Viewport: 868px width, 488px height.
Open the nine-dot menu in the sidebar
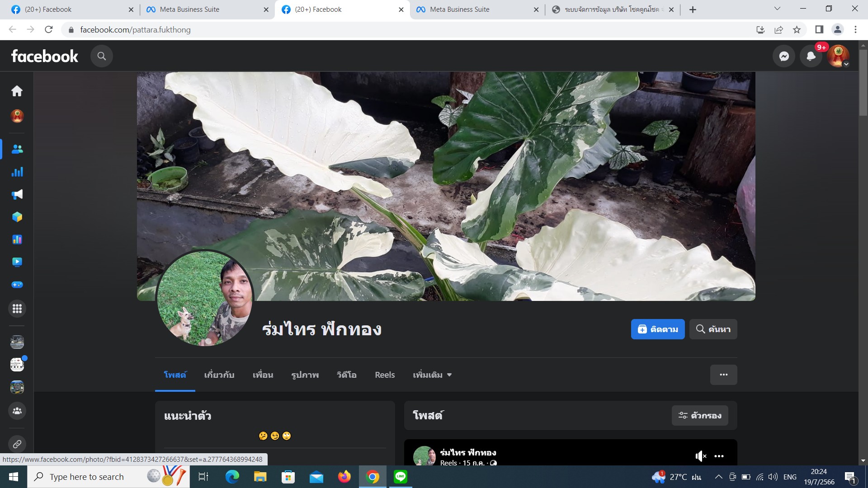pyautogui.click(x=17, y=309)
